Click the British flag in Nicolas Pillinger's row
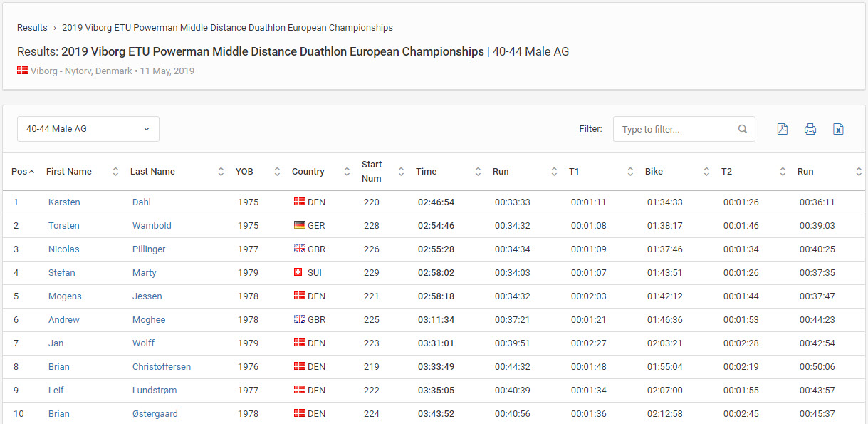This screenshot has width=868, height=424. click(x=300, y=249)
